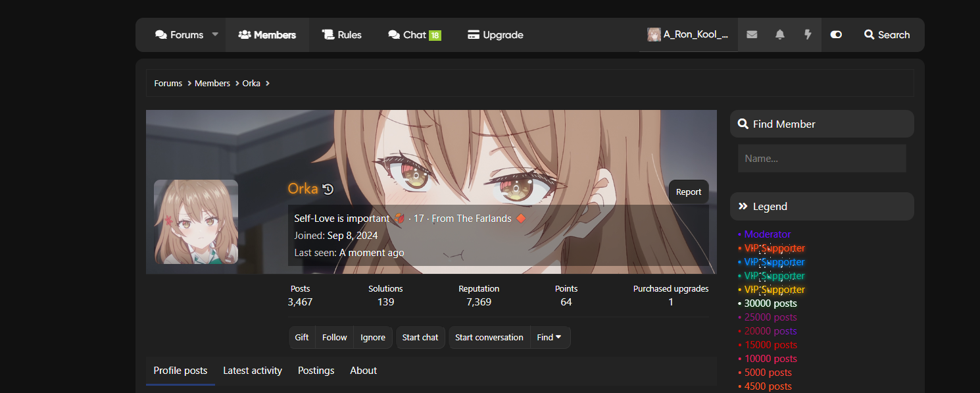This screenshot has width=980, height=393.
Task: Click the Moderator legend entry
Action: [x=768, y=234]
